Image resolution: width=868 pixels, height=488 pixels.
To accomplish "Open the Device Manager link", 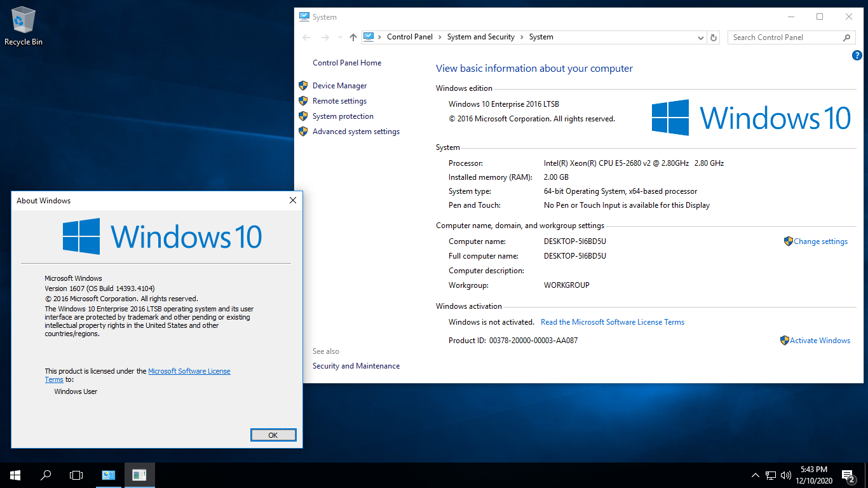I will tap(339, 86).
